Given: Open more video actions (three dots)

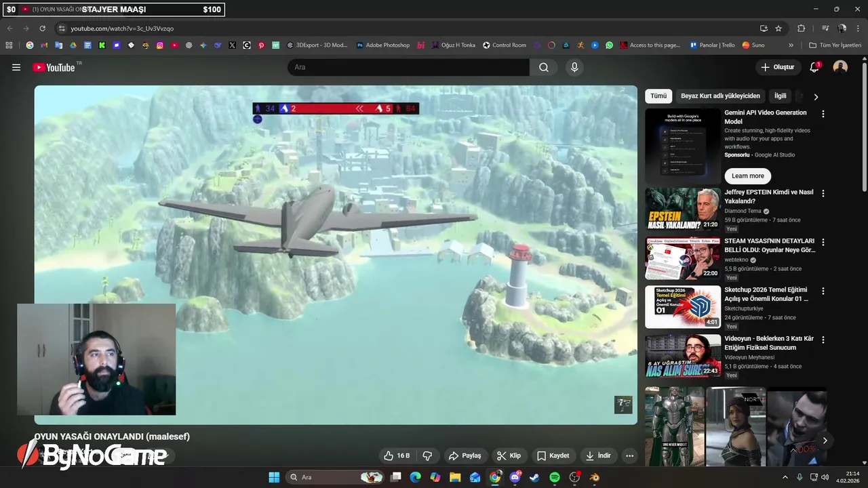Looking at the screenshot, I should pos(629,455).
